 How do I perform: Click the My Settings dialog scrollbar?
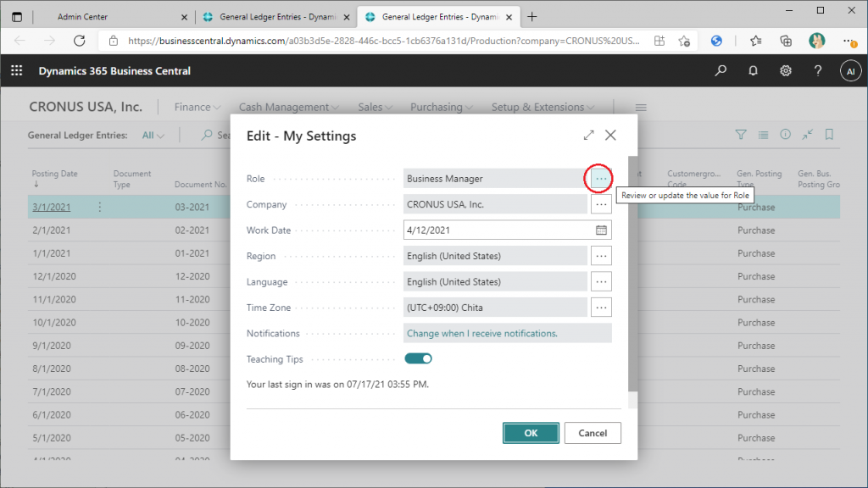coord(632,274)
